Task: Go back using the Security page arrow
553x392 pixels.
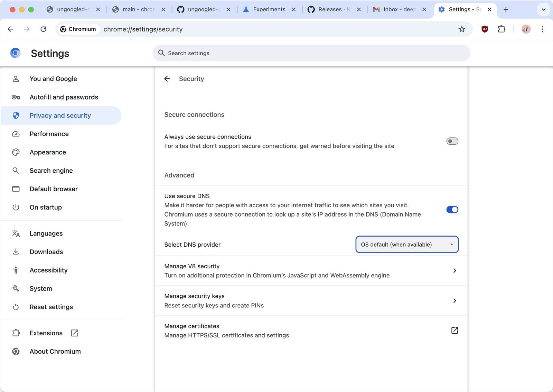Action: click(167, 79)
